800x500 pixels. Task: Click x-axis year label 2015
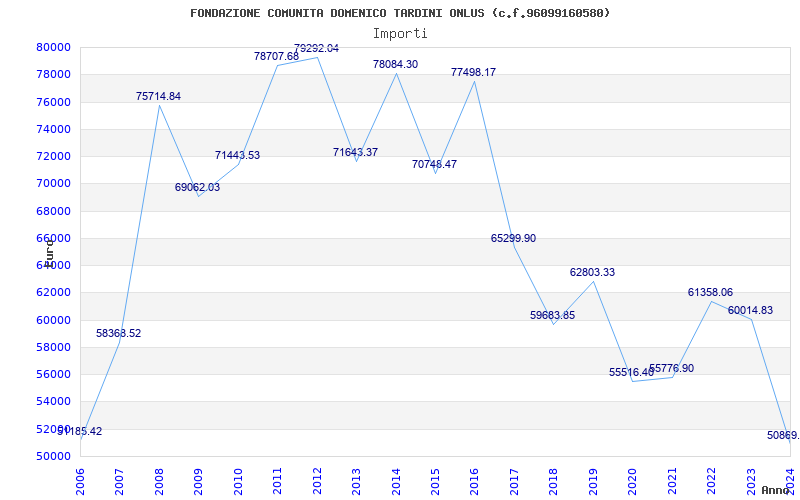[435, 482]
